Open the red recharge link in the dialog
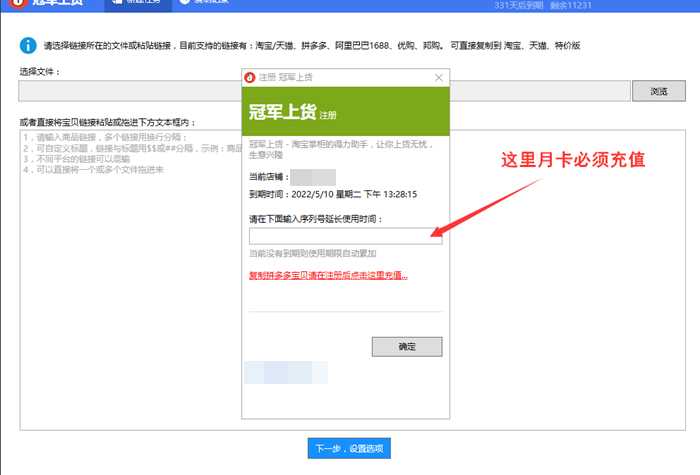Viewport: 700px width, 475px height. point(328,275)
